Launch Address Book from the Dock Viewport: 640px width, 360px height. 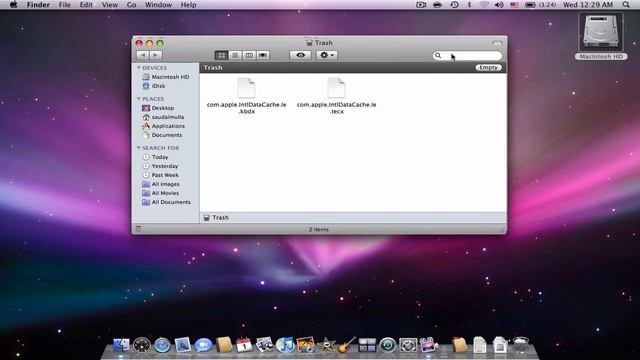[x=224, y=345]
